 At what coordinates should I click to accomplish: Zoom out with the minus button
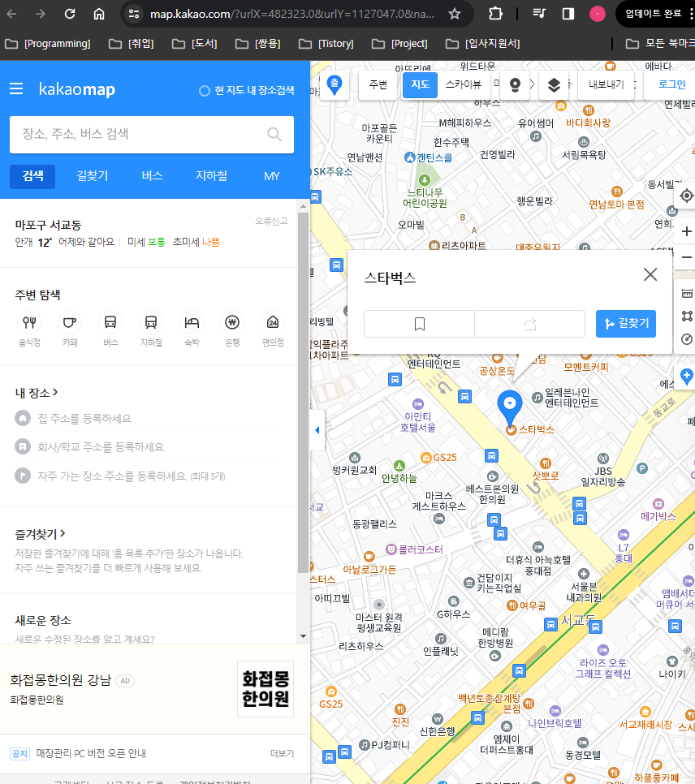[687, 257]
